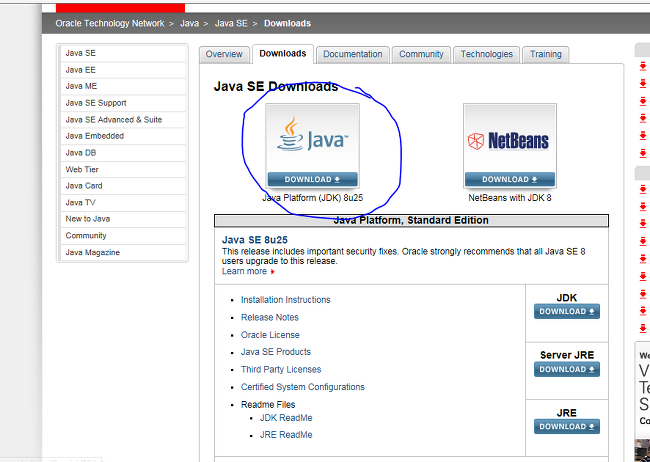Viewport: 650px width, 462px height.
Task: Click the Java SE Downloads page heading
Action: (x=276, y=87)
